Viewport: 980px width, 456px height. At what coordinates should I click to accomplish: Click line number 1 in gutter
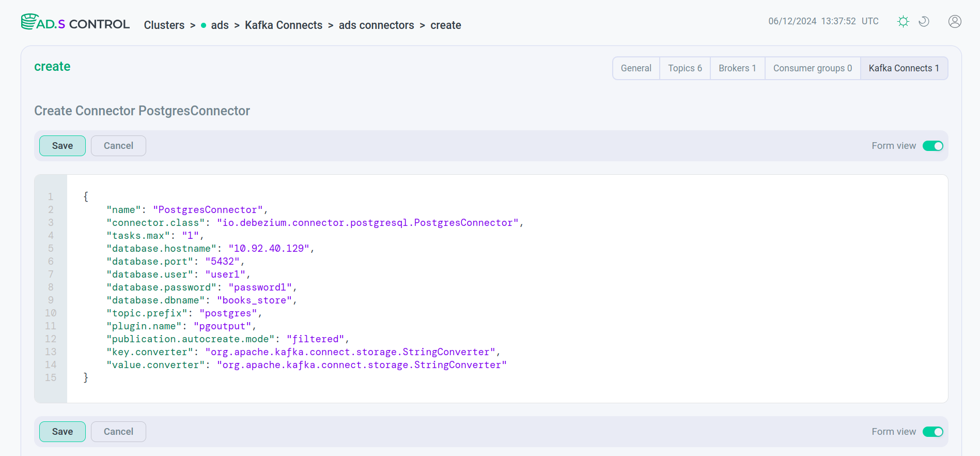tap(51, 197)
